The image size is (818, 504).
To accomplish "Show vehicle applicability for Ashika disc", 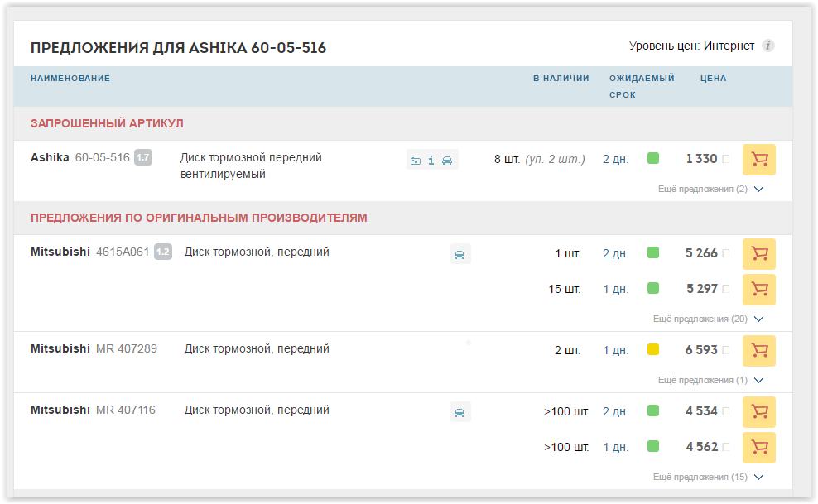I will tap(447, 161).
